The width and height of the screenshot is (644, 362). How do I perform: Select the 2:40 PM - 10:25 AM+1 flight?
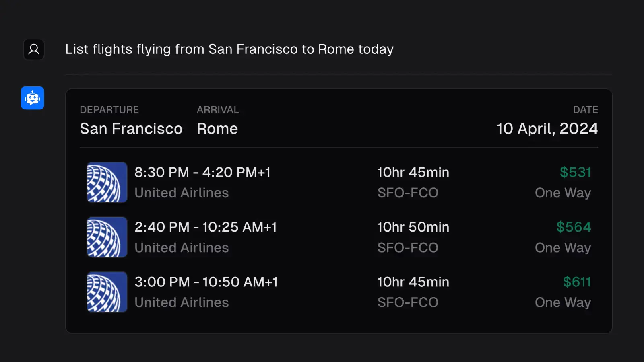[339, 237]
